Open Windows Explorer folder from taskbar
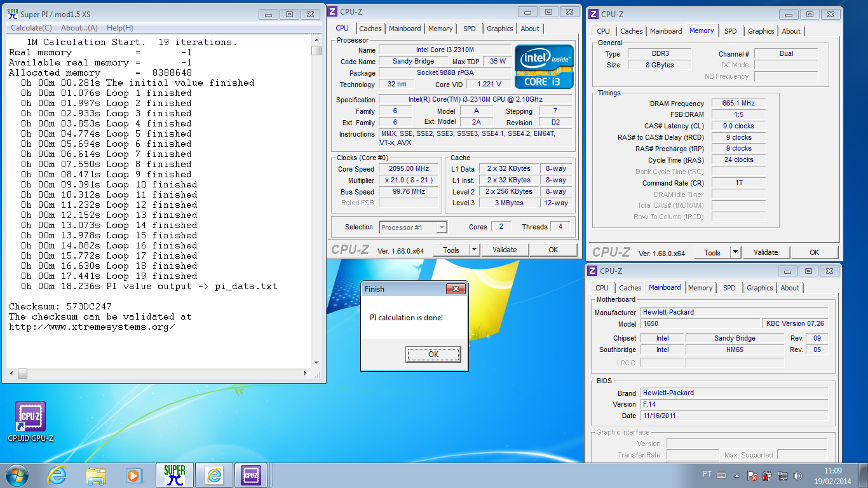This screenshot has width=868, height=488. click(x=96, y=475)
